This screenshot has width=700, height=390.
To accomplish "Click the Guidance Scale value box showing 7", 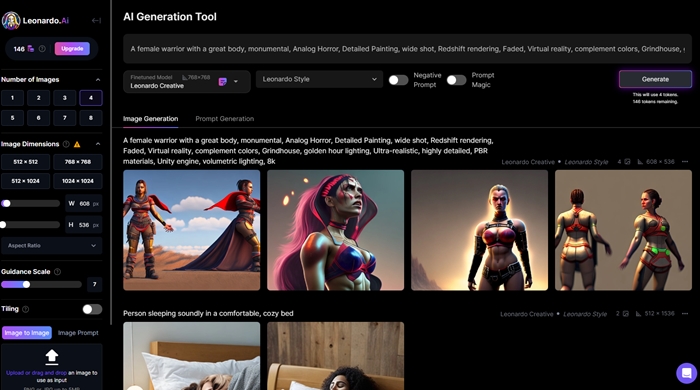I will point(94,284).
